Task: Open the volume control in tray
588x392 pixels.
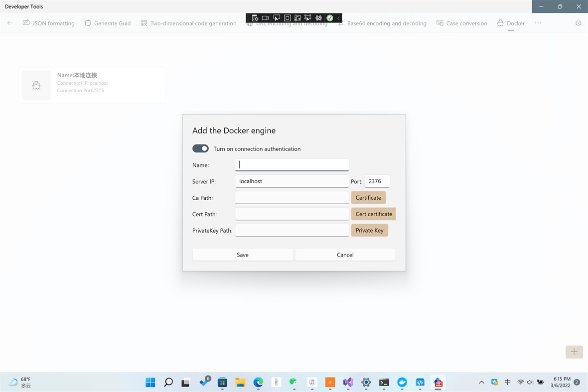Action: pyautogui.click(x=530, y=382)
